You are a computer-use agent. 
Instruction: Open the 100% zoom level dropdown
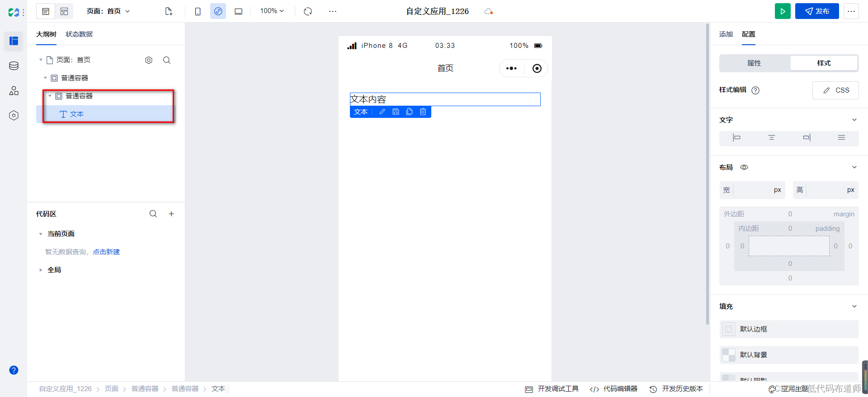pos(272,11)
